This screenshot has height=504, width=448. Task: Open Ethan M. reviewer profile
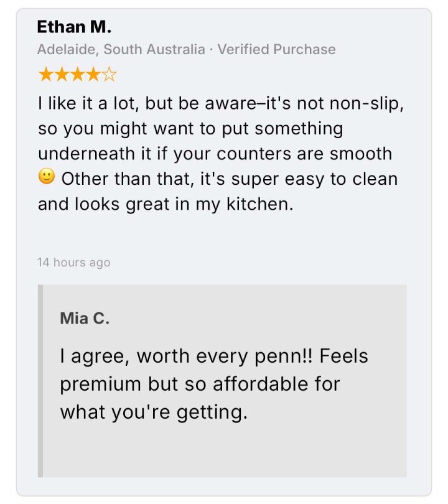pyautogui.click(x=74, y=27)
